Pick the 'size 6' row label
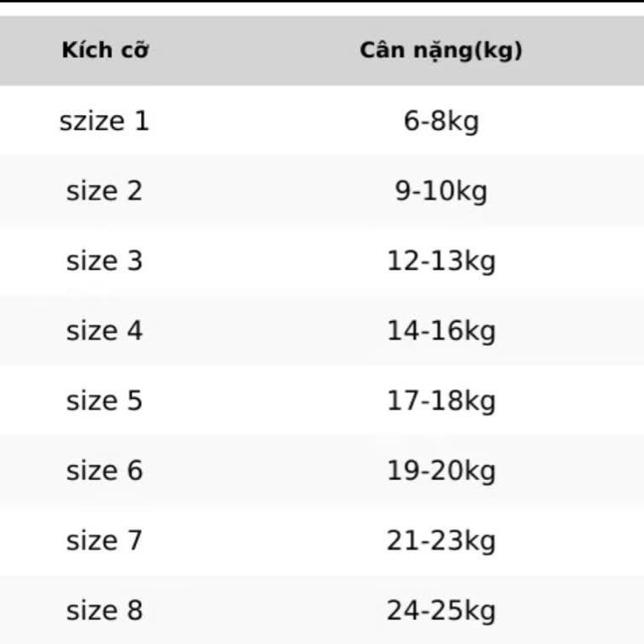 point(104,471)
